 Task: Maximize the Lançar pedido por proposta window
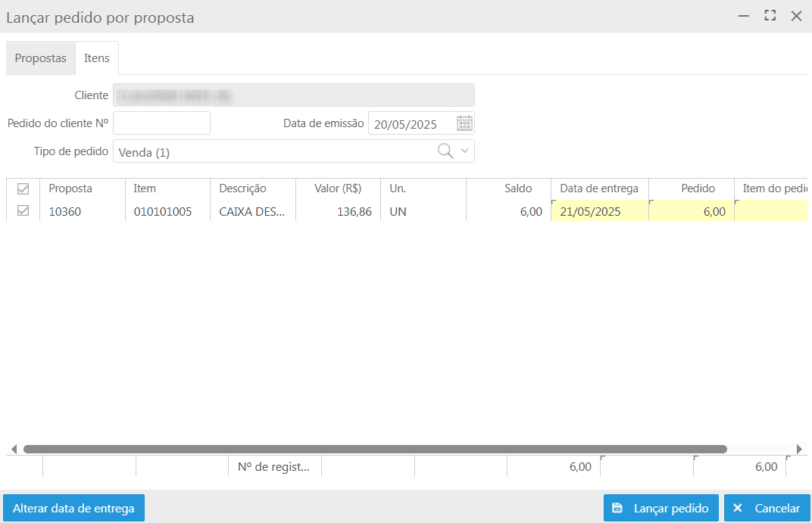point(770,16)
